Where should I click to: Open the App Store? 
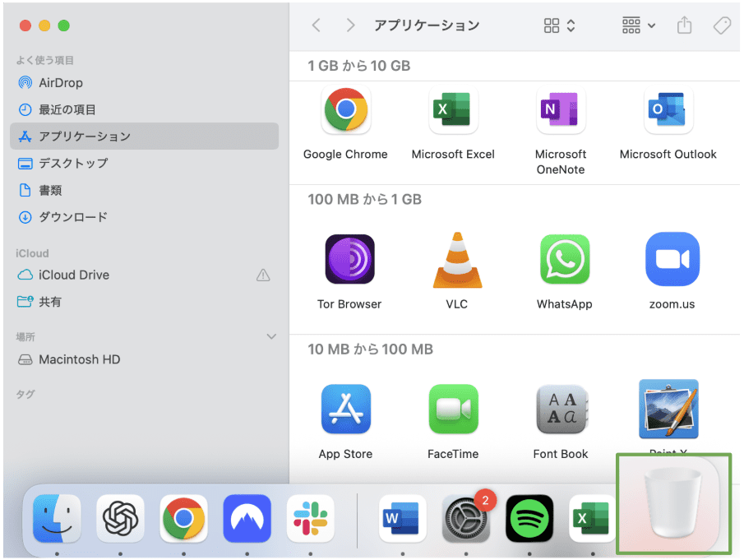coord(345,409)
